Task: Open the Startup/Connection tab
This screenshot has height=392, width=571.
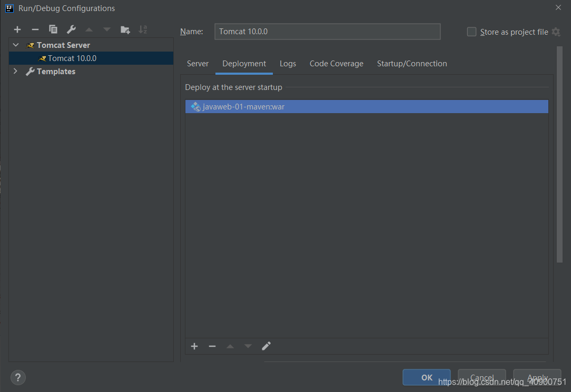Action: tap(412, 64)
